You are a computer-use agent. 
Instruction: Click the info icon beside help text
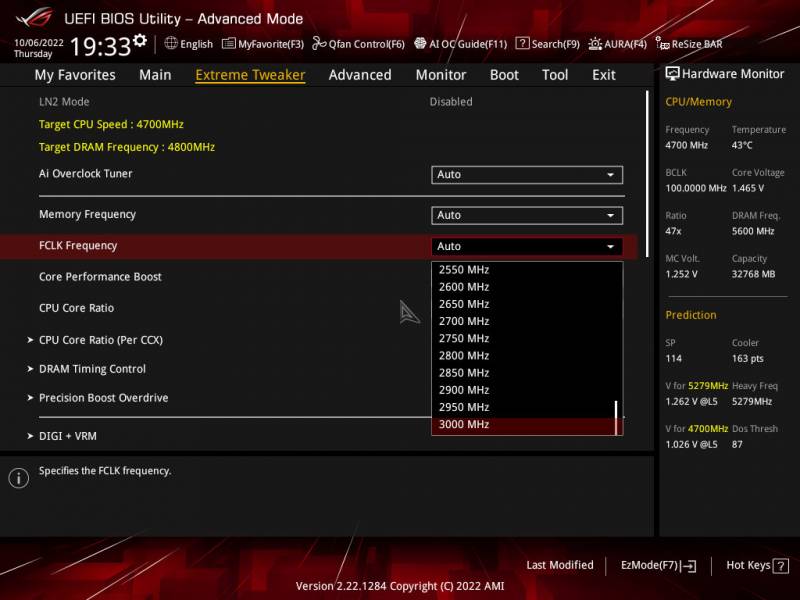click(x=19, y=478)
